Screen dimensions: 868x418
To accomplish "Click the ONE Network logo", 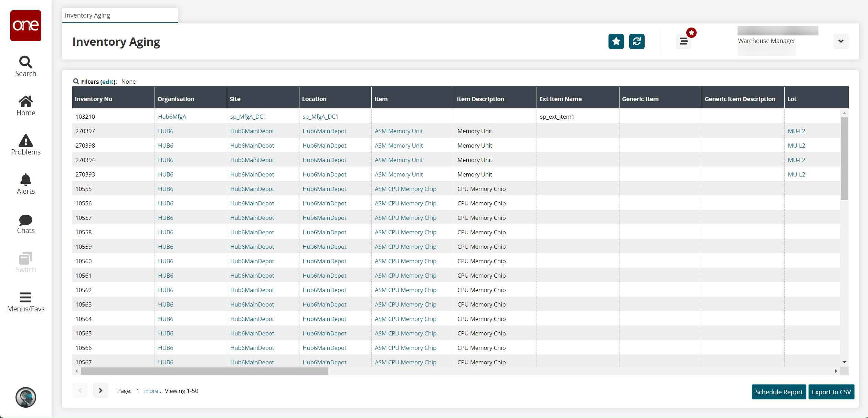I will coord(26,26).
